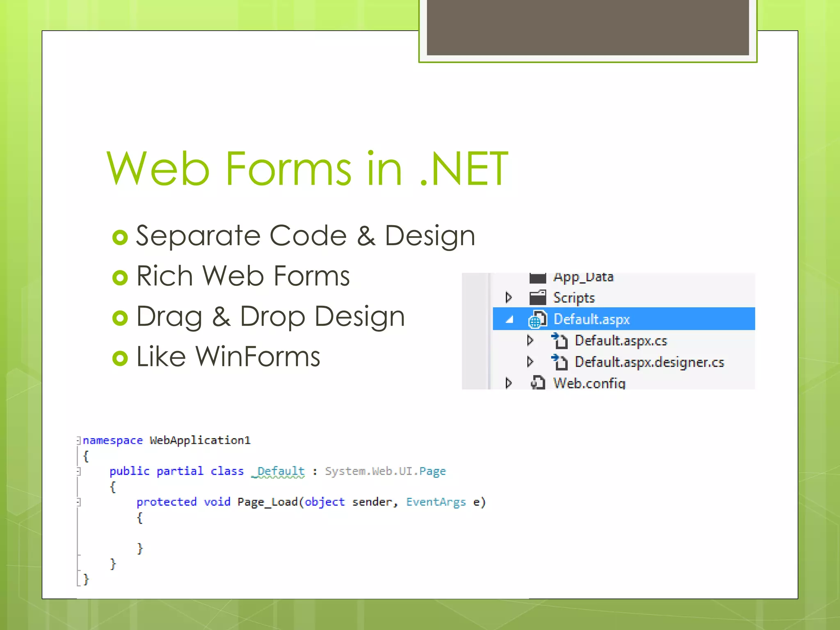Expand the Scripts folder node
Screen dimensions: 840x630
pos(509,297)
